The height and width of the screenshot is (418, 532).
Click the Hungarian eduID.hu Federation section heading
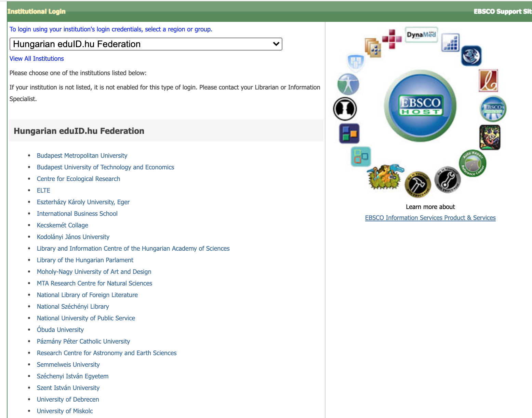[79, 131]
